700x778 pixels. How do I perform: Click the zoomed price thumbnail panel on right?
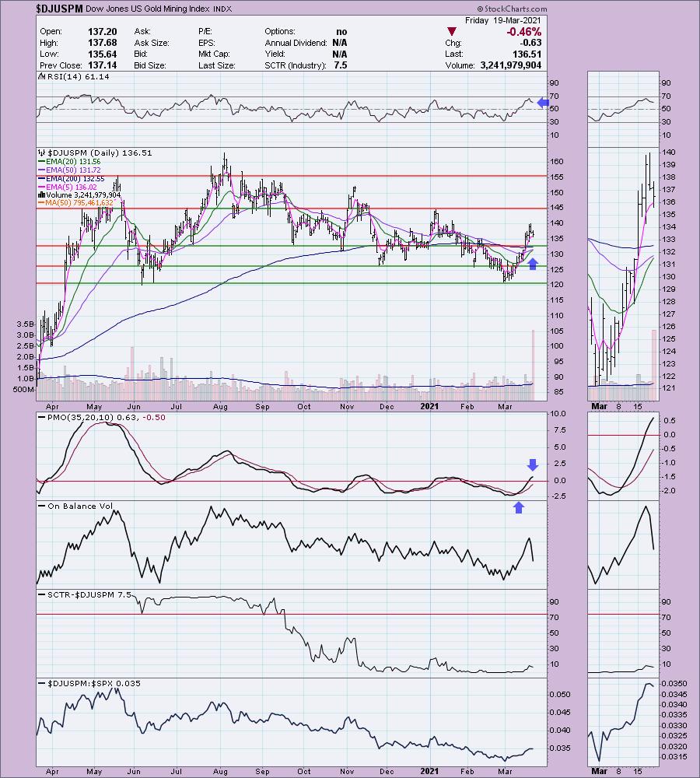click(624, 274)
